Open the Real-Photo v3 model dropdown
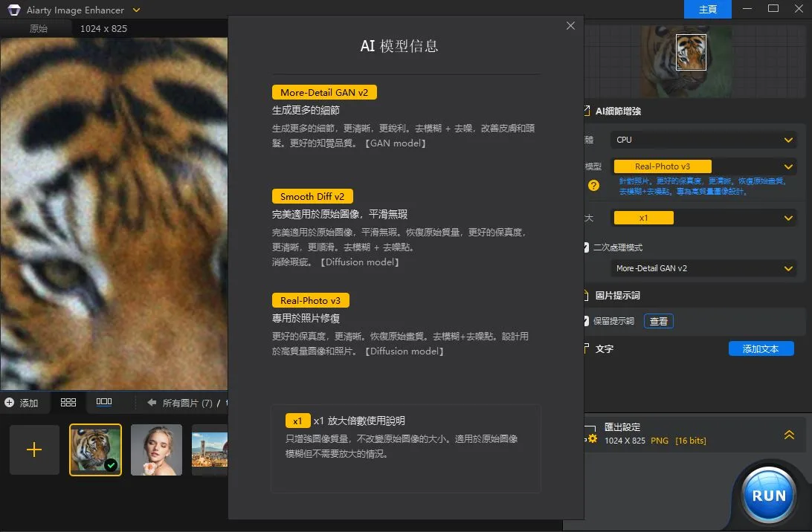 pyautogui.click(x=703, y=166)
